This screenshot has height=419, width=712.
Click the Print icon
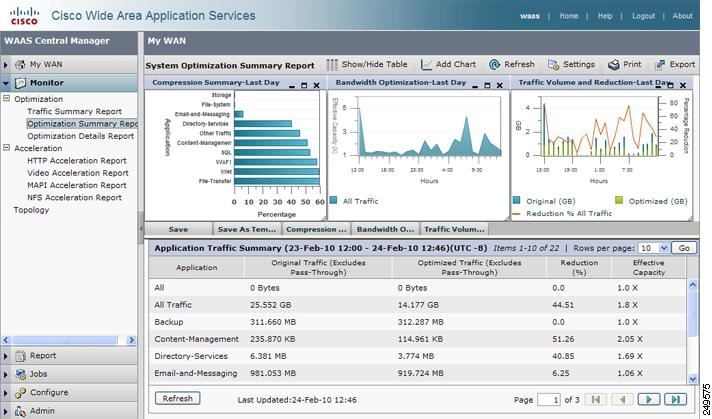pos(613,65)
